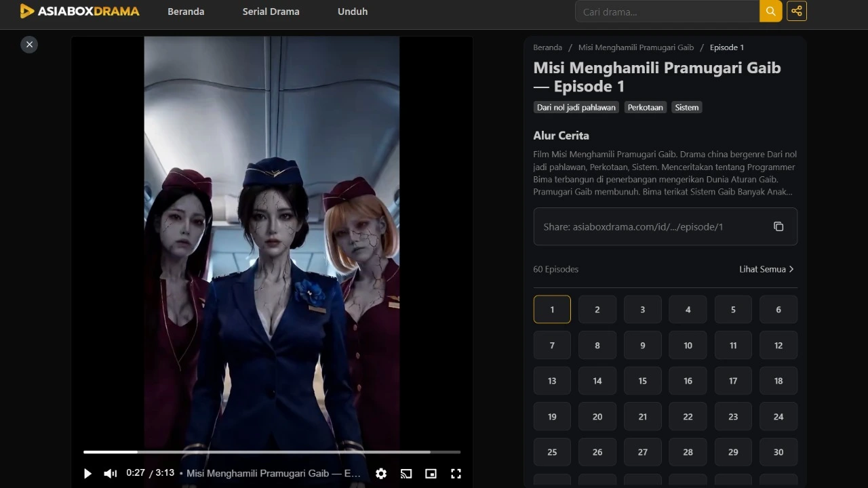Select episode 18
The width and height of the screenshot is (868, 488).
pyautogui.click(x=778, y=381)
